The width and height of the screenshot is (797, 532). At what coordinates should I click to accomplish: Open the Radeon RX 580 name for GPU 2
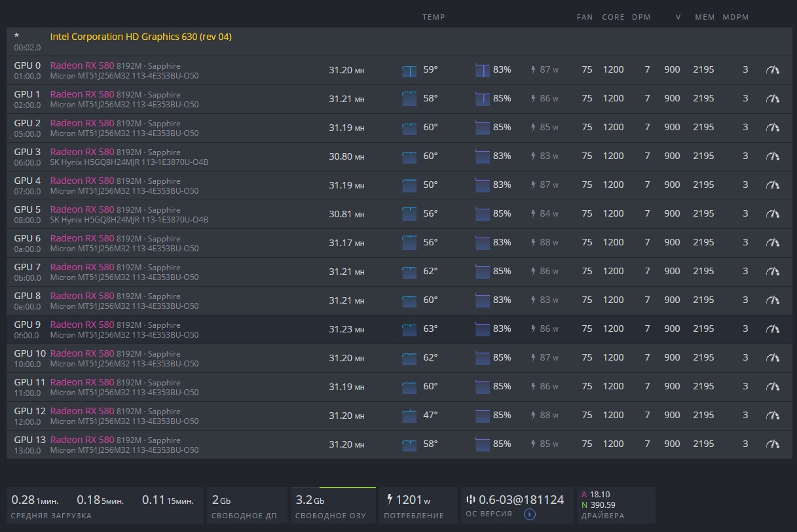(x=82, y=123)
